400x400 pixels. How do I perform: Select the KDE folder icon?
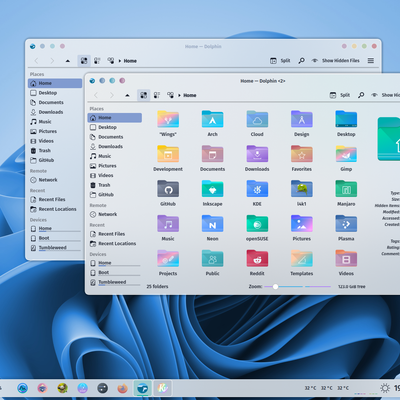pyautogui.click(x=257, y=189)
